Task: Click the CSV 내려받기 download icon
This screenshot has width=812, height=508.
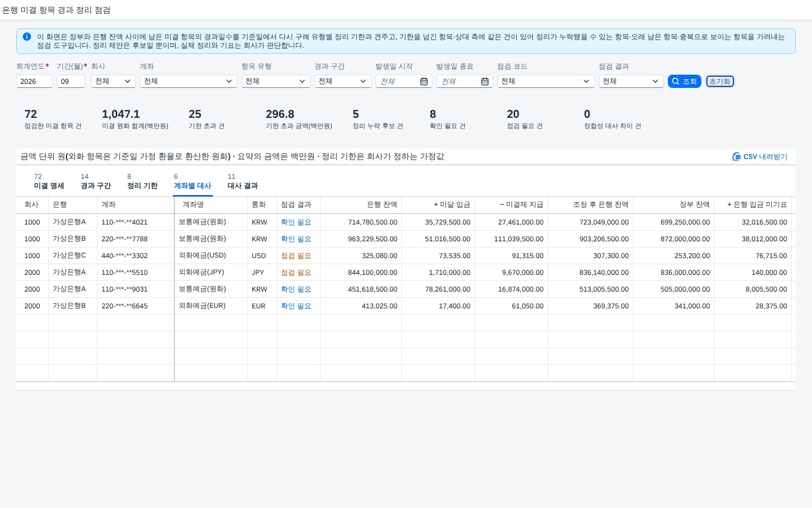Action: pos(736,156)
